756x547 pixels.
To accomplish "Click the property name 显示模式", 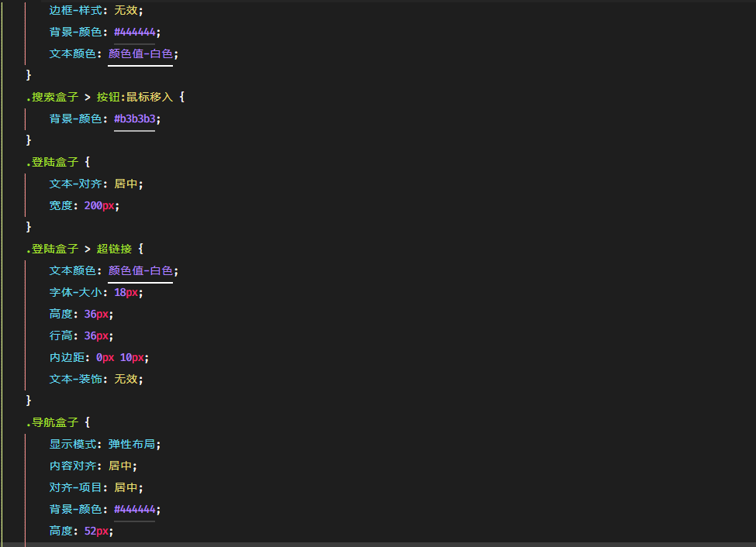I will coord(72,444).
